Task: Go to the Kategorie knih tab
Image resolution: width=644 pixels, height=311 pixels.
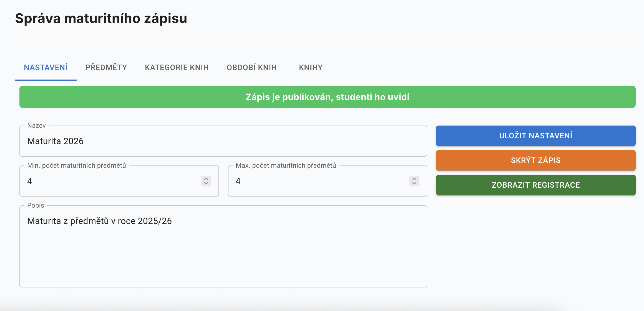Action: click(x=177, y=68)
